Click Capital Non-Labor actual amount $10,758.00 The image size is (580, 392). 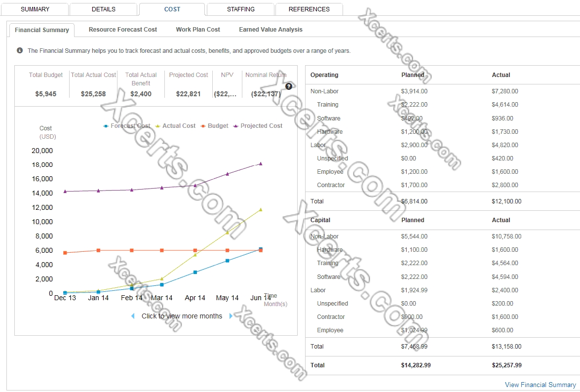point(506,236)
